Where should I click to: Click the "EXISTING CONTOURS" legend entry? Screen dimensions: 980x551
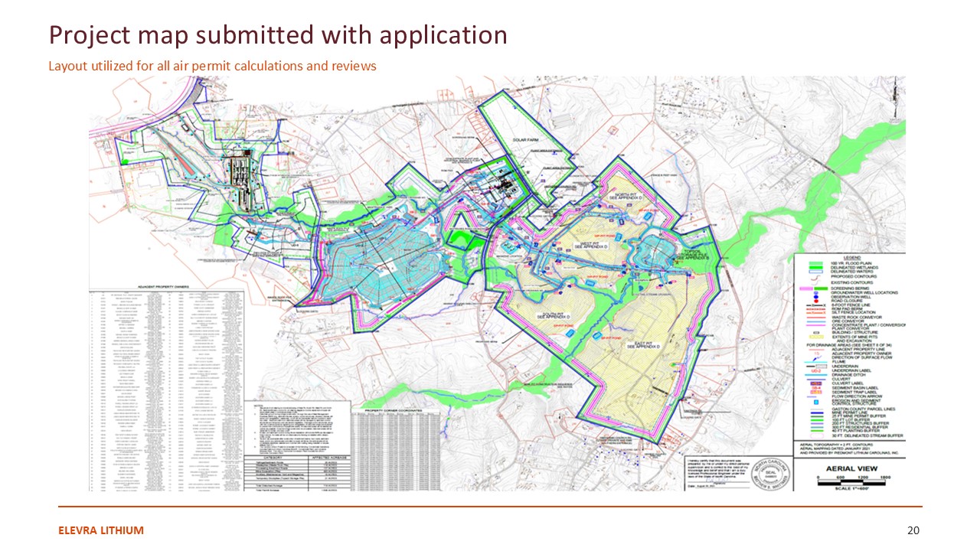(851, 284)
